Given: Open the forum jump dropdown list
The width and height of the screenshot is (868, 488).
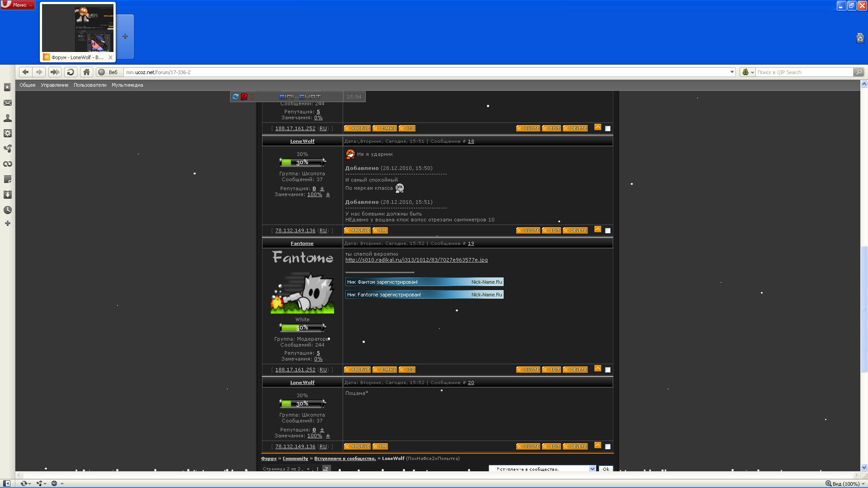Looking at the screenshot, I should 592,469.
